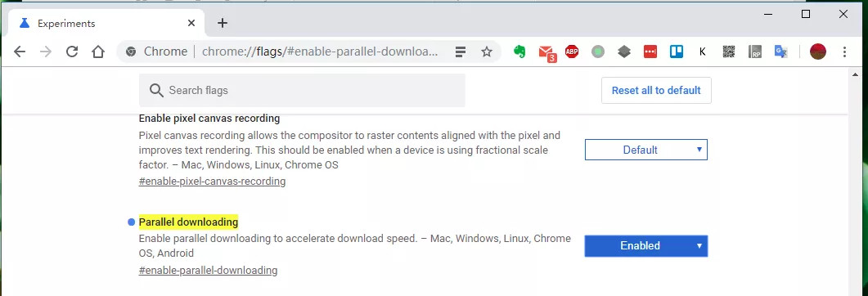This screenshot has width=868, height=296.
Task: Expand the pixel canvas recording Default dropdown
Action: [646, 150]
